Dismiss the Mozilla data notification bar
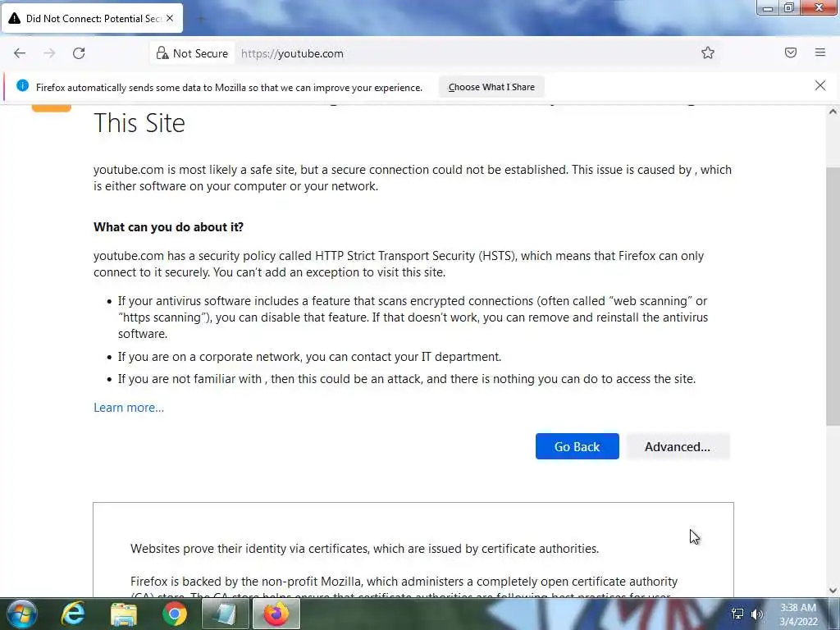Screen dimensions: 840x630 (x=820, y=85)
